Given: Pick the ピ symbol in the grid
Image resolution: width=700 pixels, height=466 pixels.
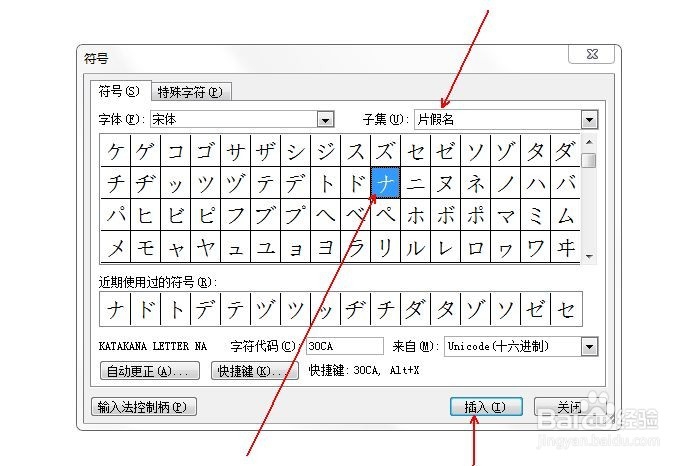Looking at the screenshot, I should tap(205, 215).
